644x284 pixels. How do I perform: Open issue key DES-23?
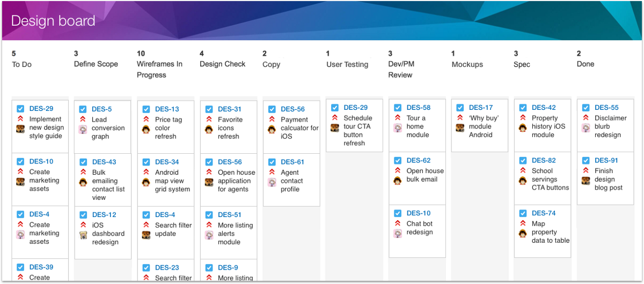click(x=167, y=267)
